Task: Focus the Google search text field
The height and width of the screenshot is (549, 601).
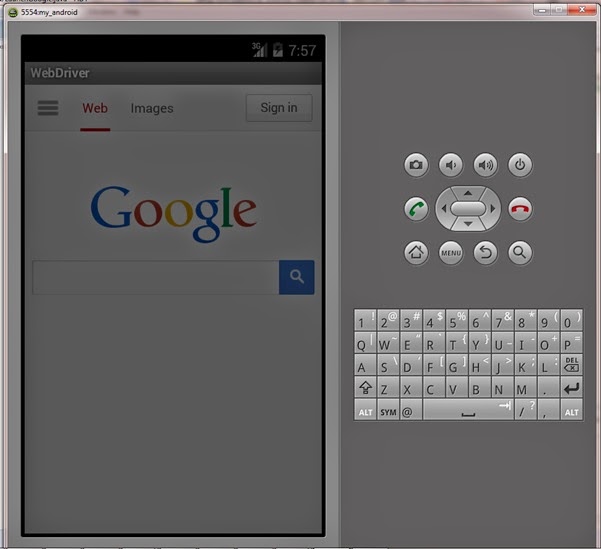Action: pyautogui.click(x=156, y=277)
